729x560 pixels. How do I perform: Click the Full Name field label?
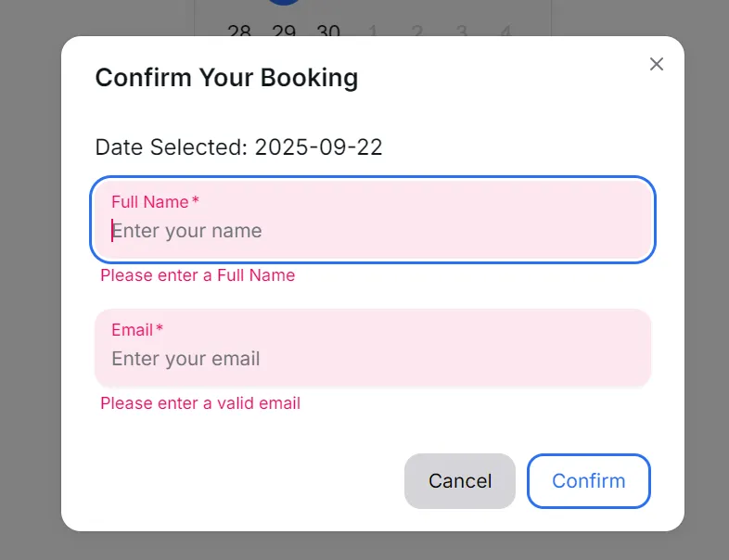[150, 202]
